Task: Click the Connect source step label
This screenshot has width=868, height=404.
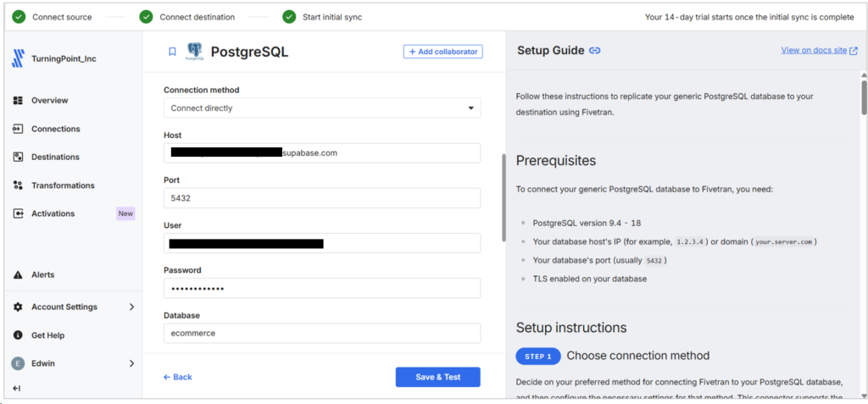Action: (62, 17)
